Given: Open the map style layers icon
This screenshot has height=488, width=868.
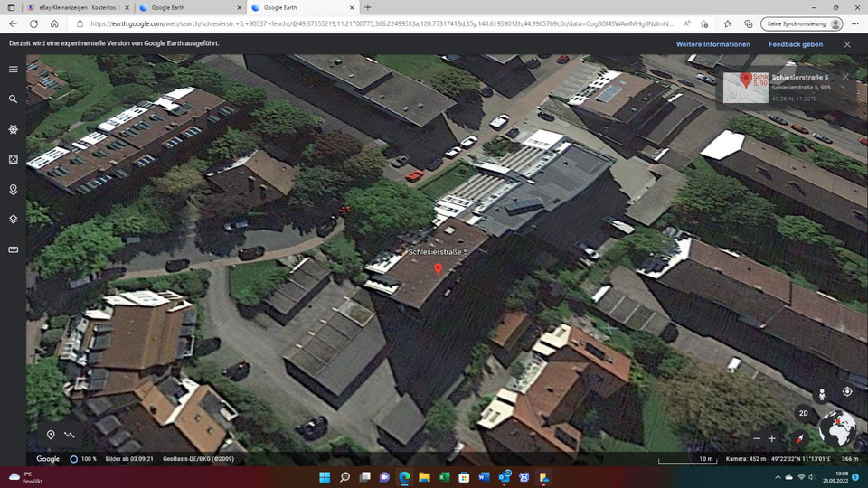Looking at the screenshot, I should tap(14, 219).
